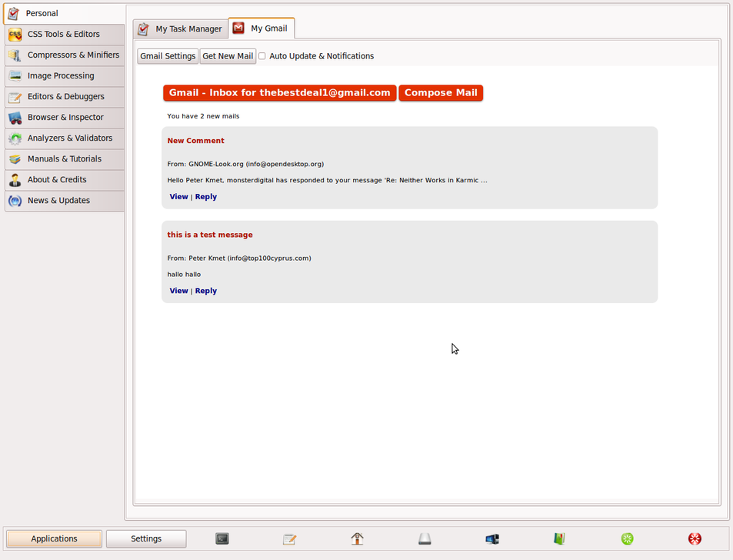Click 'From: GNOME-Look.org' sender line

[245, 164]
